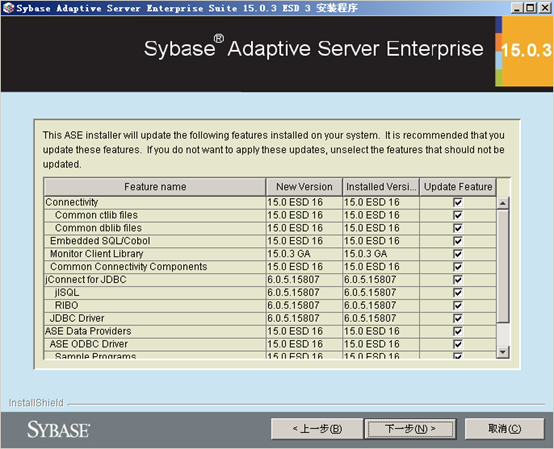Select the Common ctlib files row
Viewport: 554px width, 449px height.
coord(270,215)
